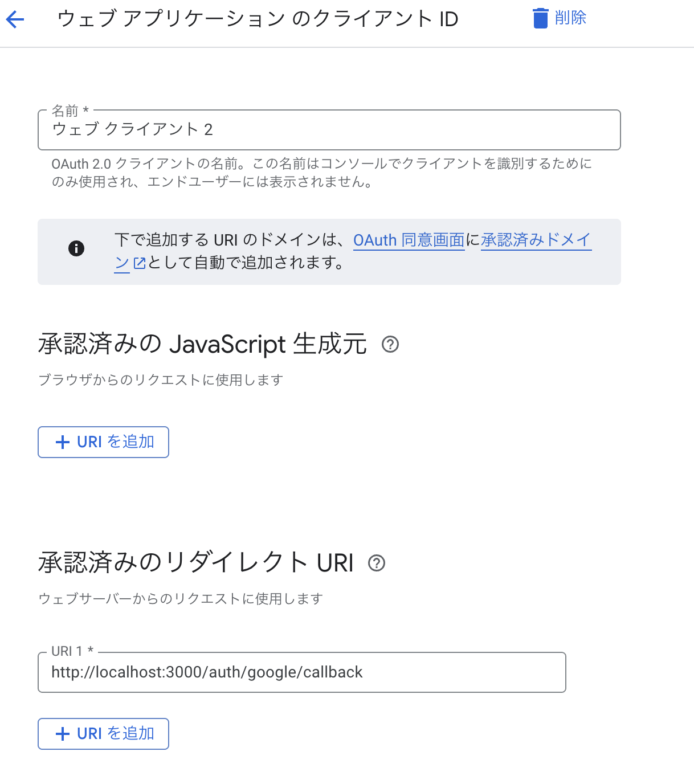Open the 承認済みドメイン link
The height and width of the screenshot is (784, 694).
coord(536,240)
